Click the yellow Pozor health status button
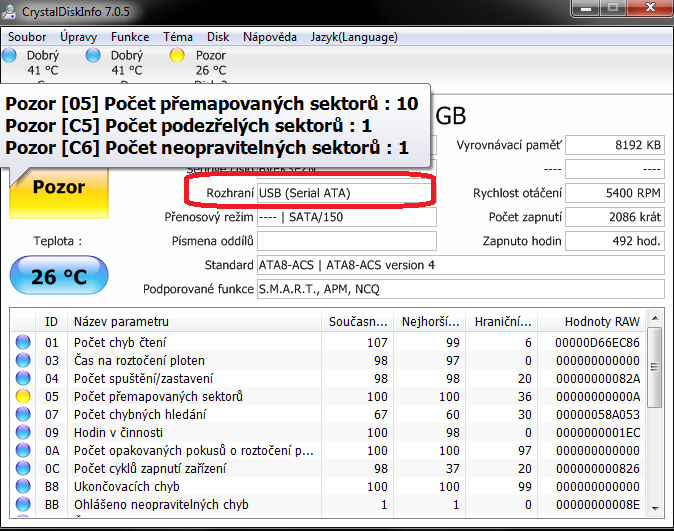 point(59,193)
